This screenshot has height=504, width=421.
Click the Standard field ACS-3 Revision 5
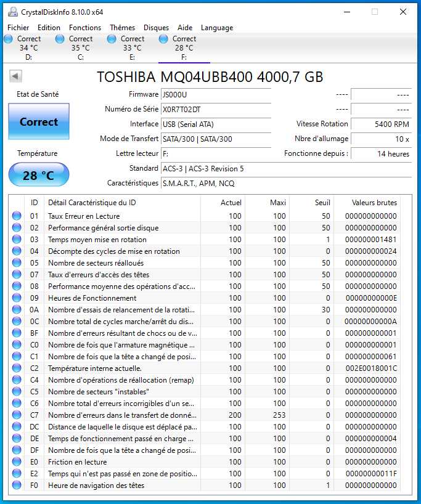pyautogui.click(x=286, y=168)
